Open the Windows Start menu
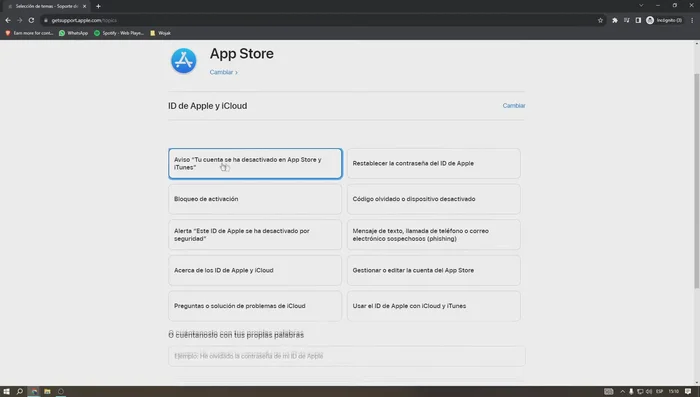 pos(6,391)
